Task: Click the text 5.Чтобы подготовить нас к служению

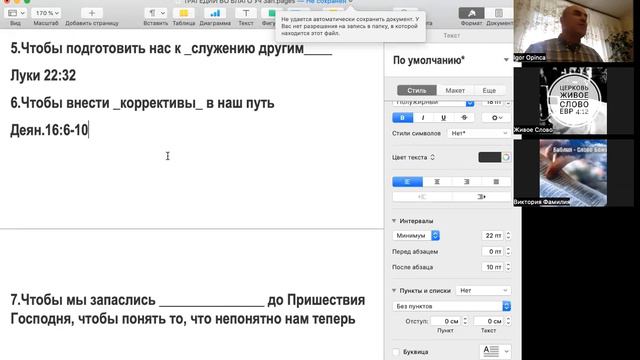Action: click(171, 49)
